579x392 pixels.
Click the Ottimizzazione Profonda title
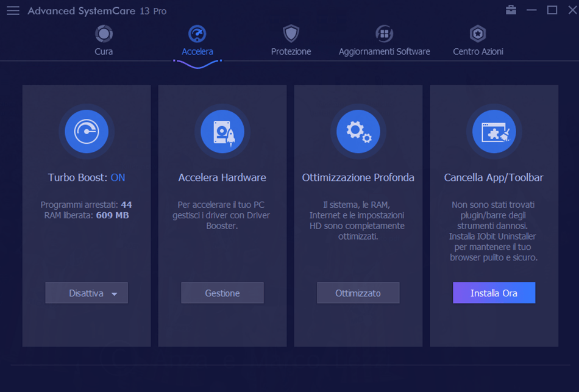pyautogui.click(x=358, y=178)
